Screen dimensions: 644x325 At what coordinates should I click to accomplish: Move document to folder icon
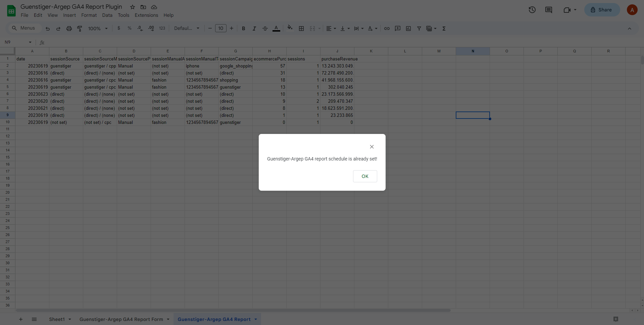point(143,7)
